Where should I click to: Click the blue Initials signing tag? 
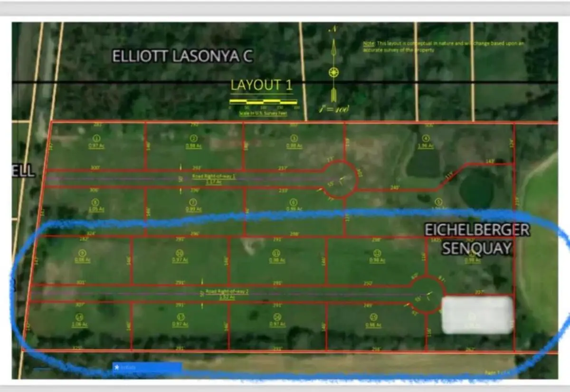pos(147,367)
